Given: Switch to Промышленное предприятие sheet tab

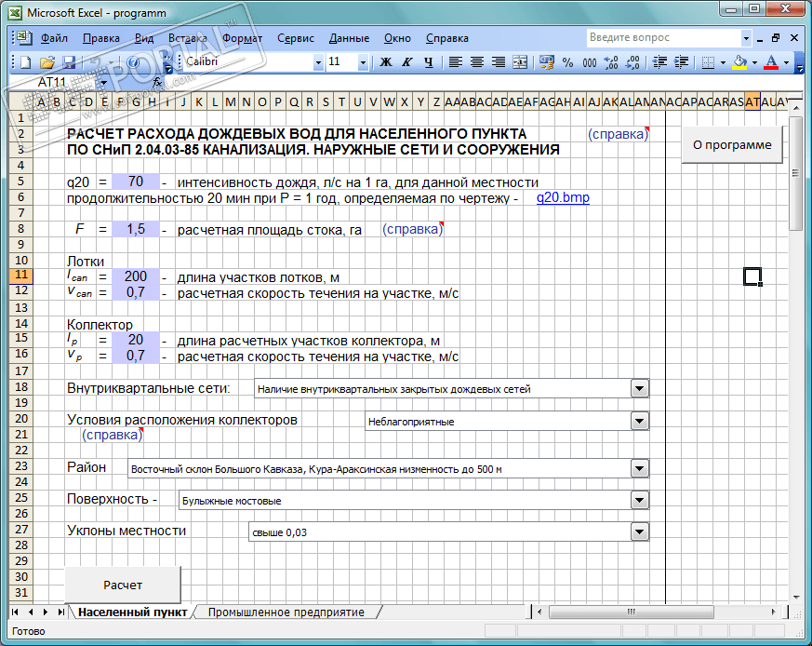Looking at the screenshot, I should (x=286, y=612).
